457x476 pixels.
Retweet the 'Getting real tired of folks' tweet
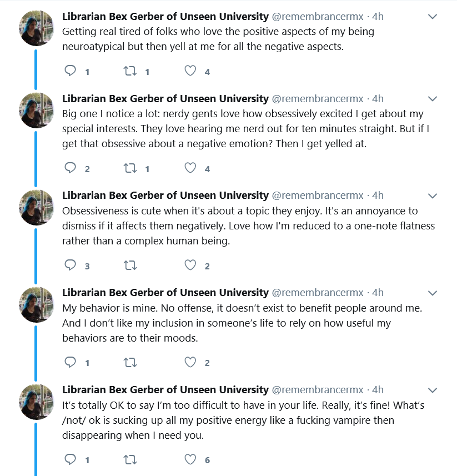(x=130, y=71)
